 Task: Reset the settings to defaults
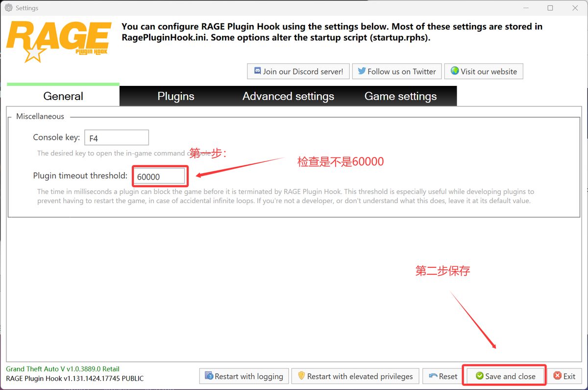pyautogui.click(x=442, y=376)
